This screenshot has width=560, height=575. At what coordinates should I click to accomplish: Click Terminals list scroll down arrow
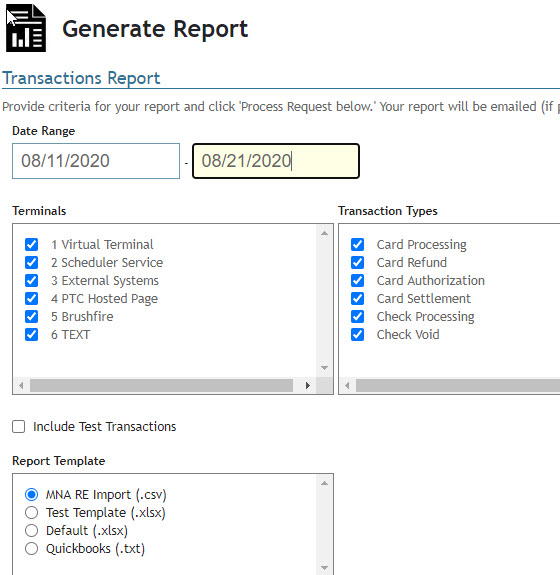pyautogui.click(x=324, y=368)
